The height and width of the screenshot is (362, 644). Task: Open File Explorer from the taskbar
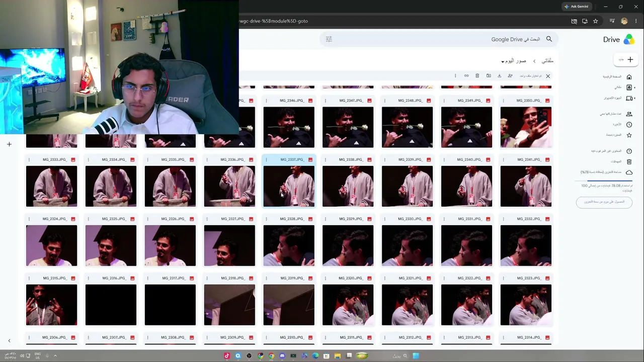pyautogui.click(x=338, y=356)
